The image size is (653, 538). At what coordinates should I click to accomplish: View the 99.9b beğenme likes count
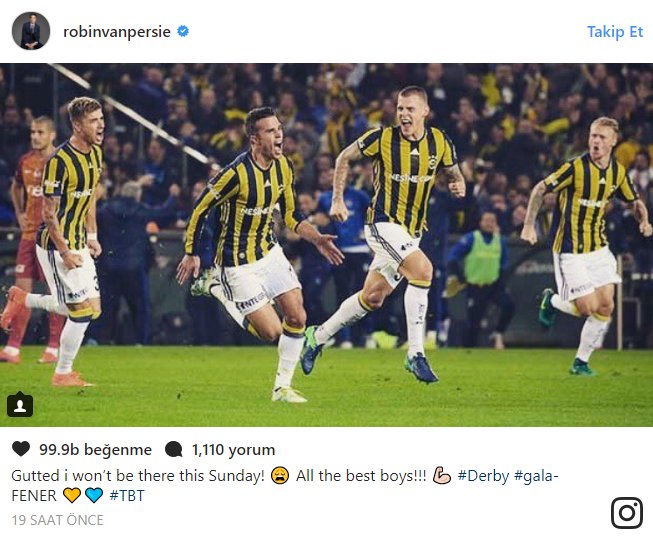coord(95,450)
